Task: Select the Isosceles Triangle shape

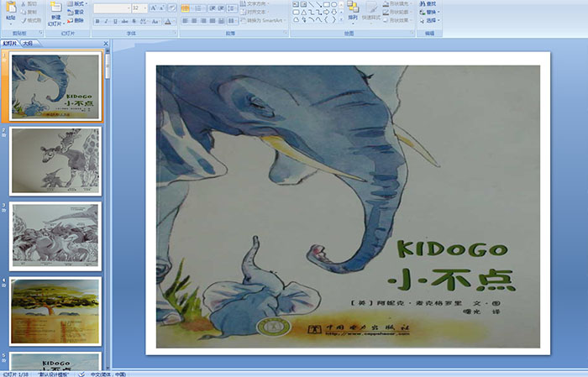Action: pyautogui.click(x=303, y=12)
